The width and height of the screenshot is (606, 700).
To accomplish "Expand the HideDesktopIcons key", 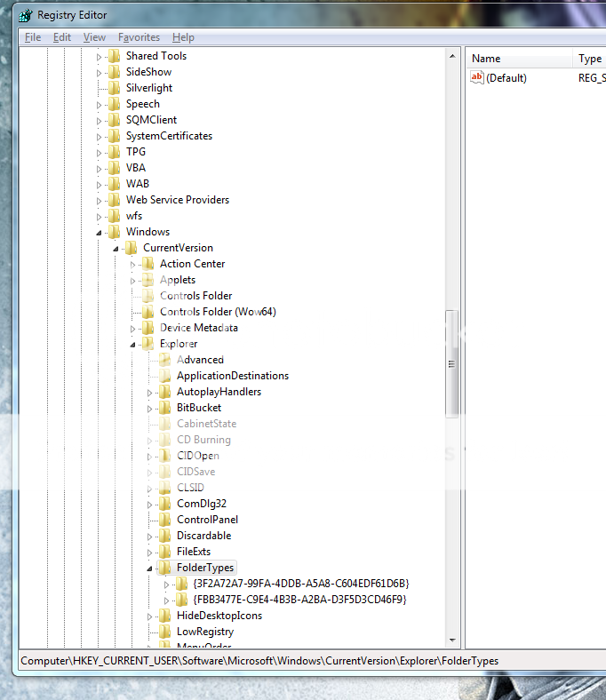I will tap(150, 617).
